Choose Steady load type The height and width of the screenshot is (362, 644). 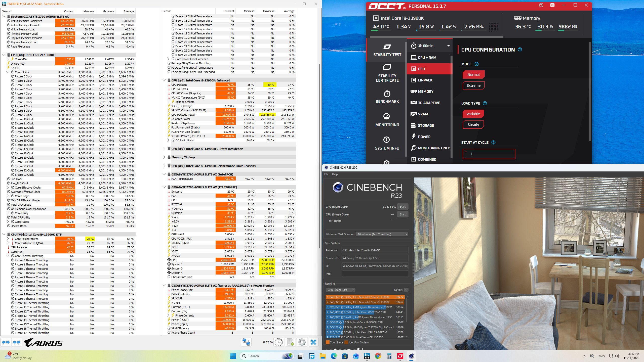pos(473,125)
